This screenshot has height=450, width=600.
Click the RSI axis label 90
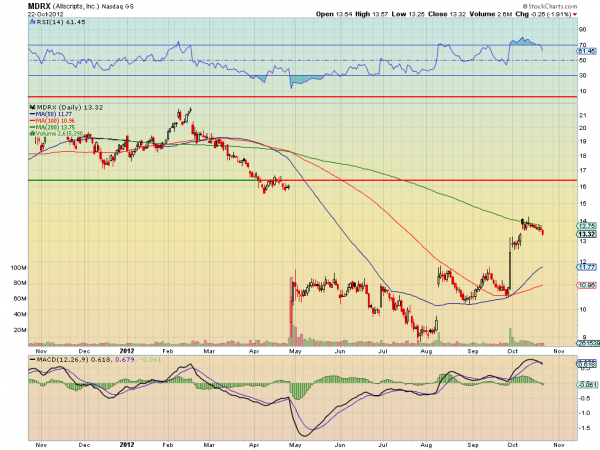[582, 30]
